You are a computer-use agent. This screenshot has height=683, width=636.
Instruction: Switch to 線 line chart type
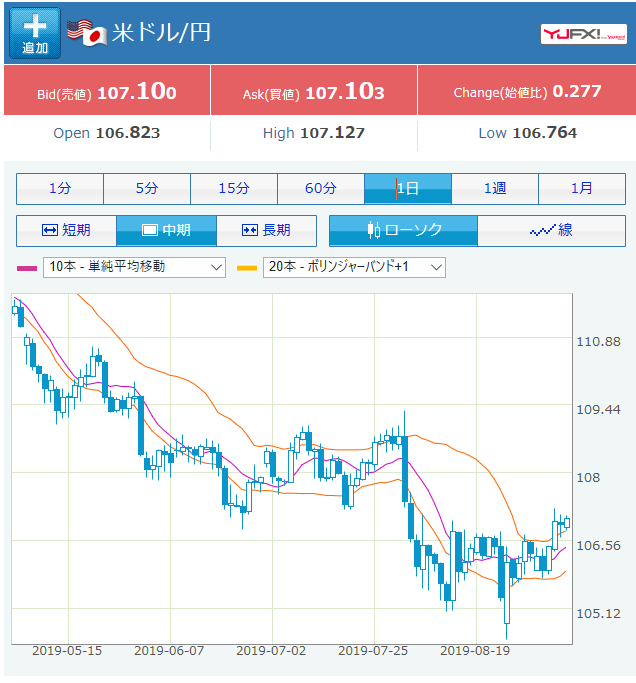pos(551,230)
